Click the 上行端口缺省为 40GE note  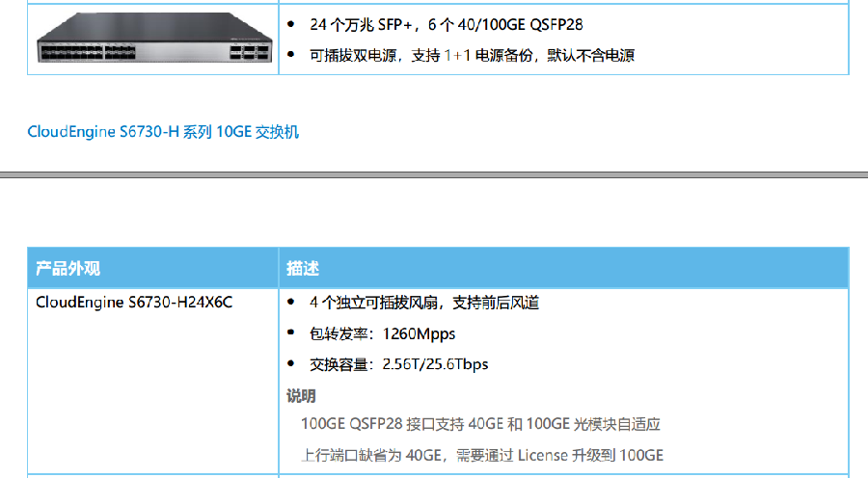(x=482, y=455)
